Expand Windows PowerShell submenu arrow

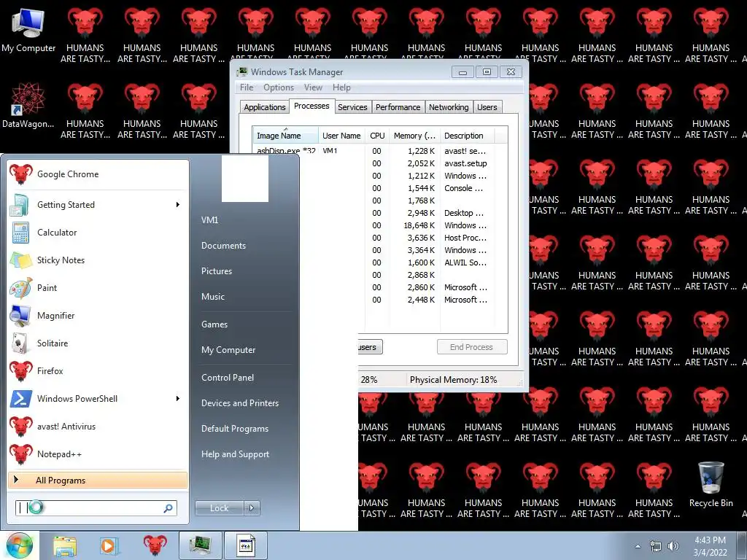[x=178, y=399]
